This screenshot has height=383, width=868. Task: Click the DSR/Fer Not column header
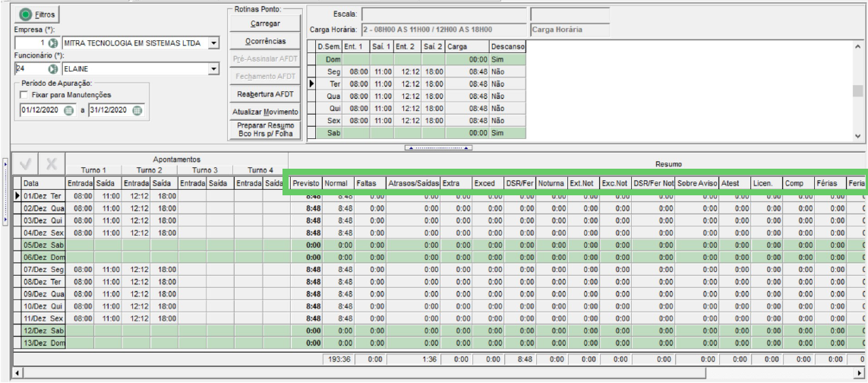pyautogui.click(x=654, y=183)
